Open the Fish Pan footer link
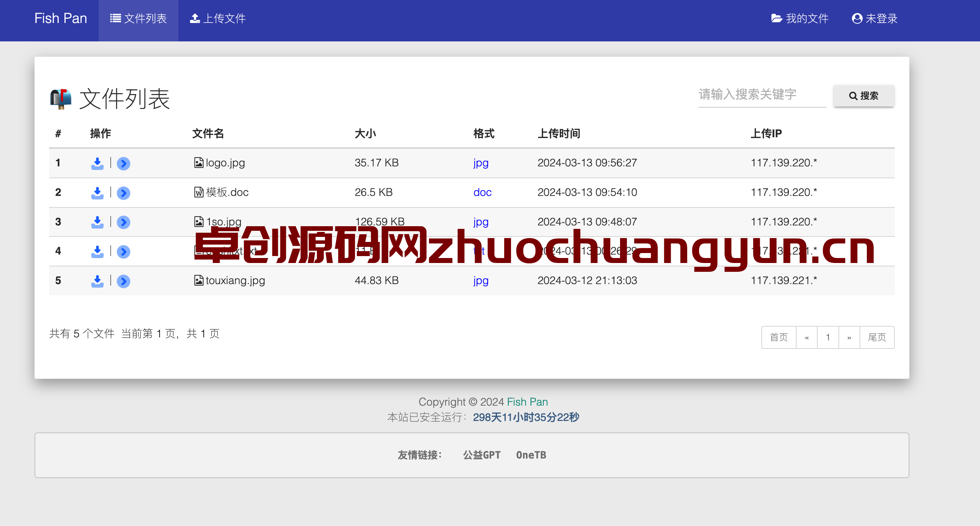This screenshot has width=980, height=526. click(x=527, y=402)
